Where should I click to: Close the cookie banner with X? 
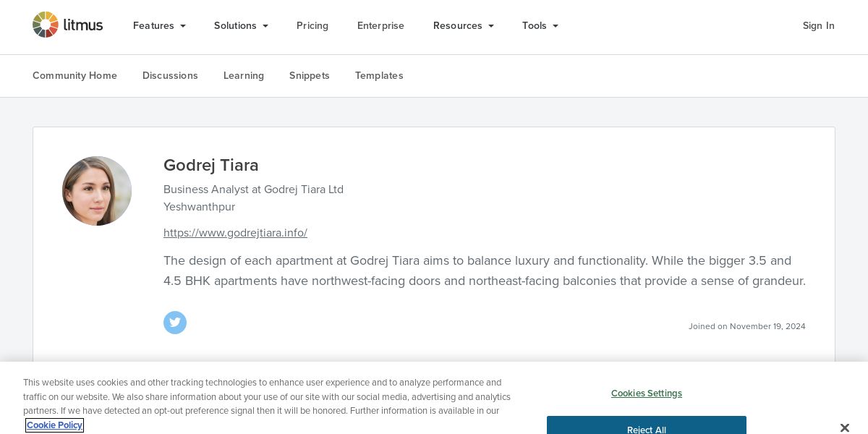coord(844,427)
